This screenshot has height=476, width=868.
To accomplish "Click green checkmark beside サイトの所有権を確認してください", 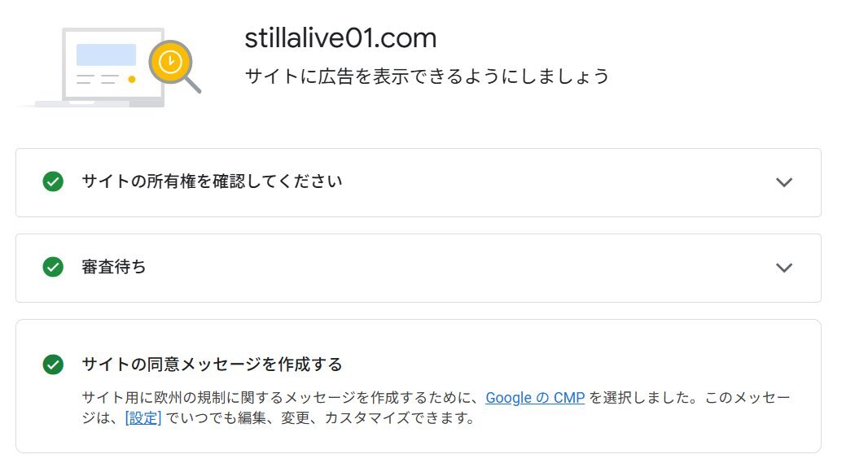I will (x=53, y=181).
